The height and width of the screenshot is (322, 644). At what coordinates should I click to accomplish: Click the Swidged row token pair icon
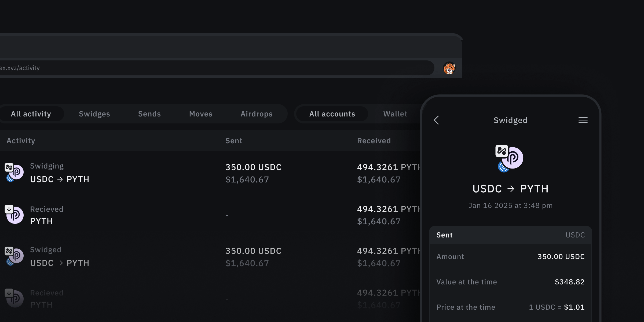click(x=14, y=256)
